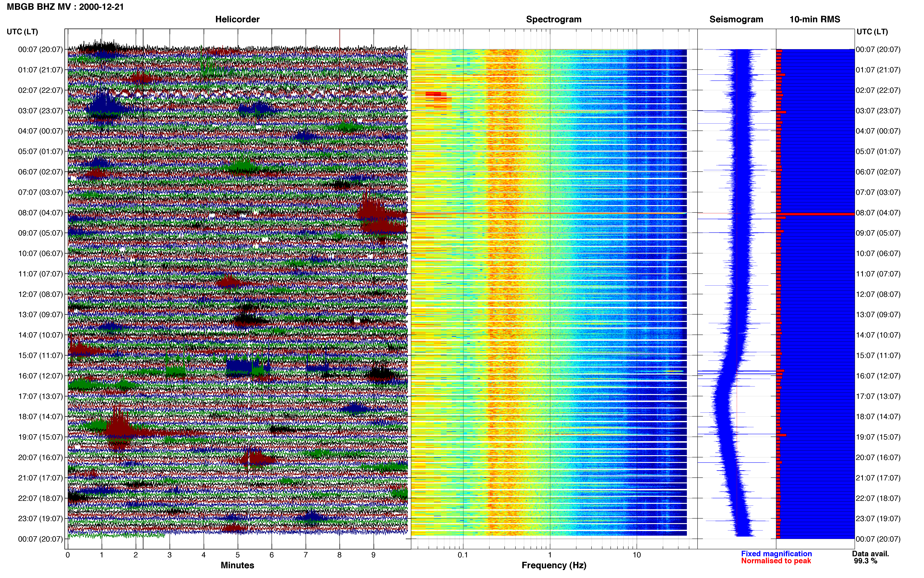924x578 pixels.
Task: Click the "Minutes" axis title
Action: [237, 565]
